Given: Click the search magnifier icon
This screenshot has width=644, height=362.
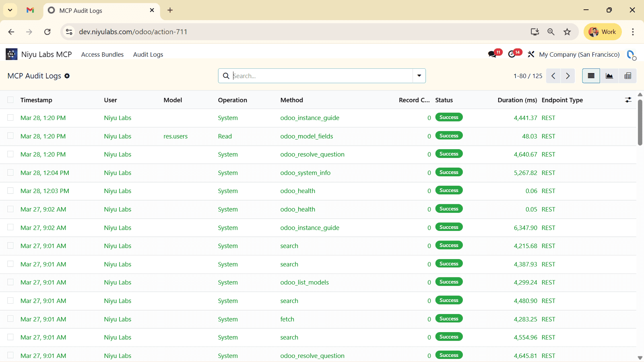Looking at the screenshot, I should tap(226, 76).
